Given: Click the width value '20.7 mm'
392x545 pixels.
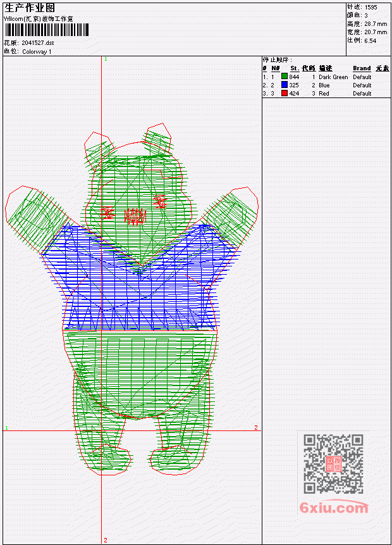Looking at the screenshot, I should click(376, 32).
